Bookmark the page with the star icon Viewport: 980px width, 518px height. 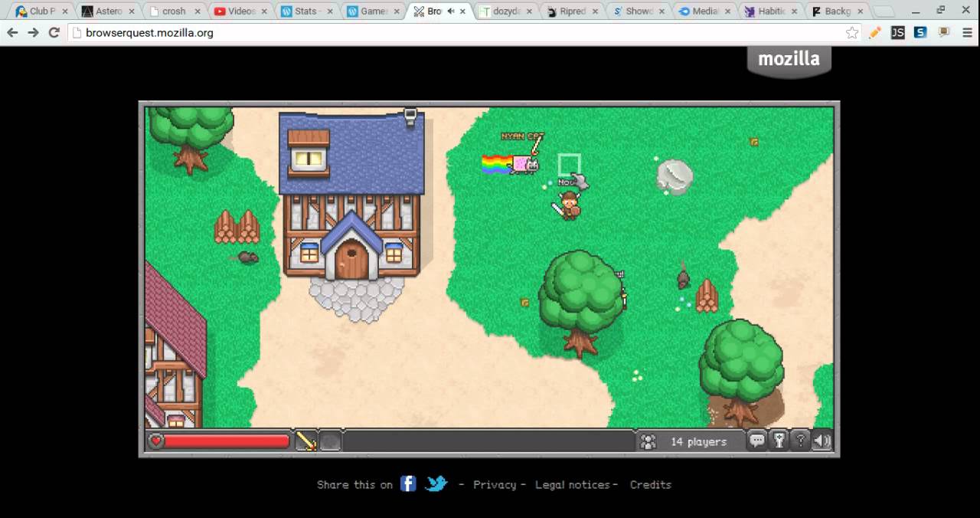(851, 33)
